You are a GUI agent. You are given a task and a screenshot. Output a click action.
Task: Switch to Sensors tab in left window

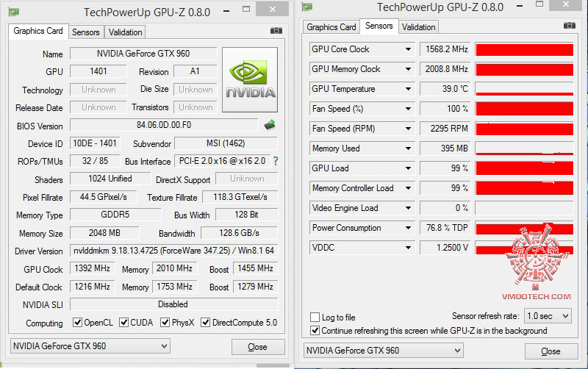(86, 32)
